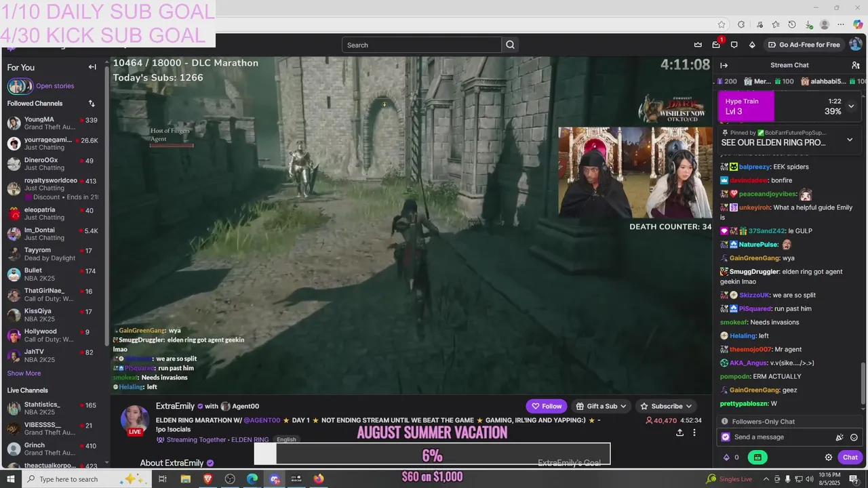Open the Windows Start menu

coord(12,479)
